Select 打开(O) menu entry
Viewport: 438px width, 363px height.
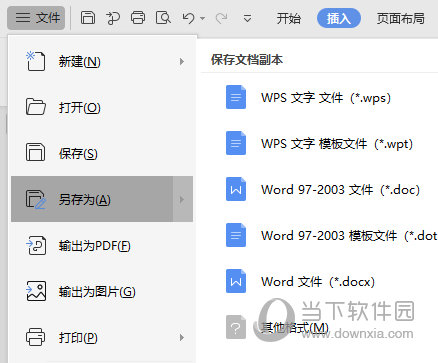click(x=102, y=107)
